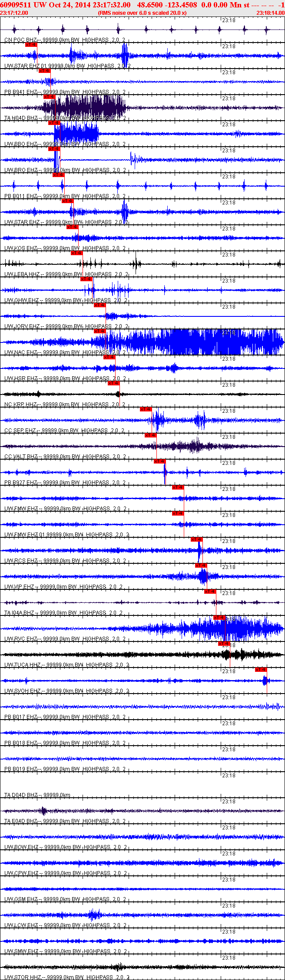Click red pick flag directly under UW TUCA label
285x980 pixels.
click(x=261, y=670)
